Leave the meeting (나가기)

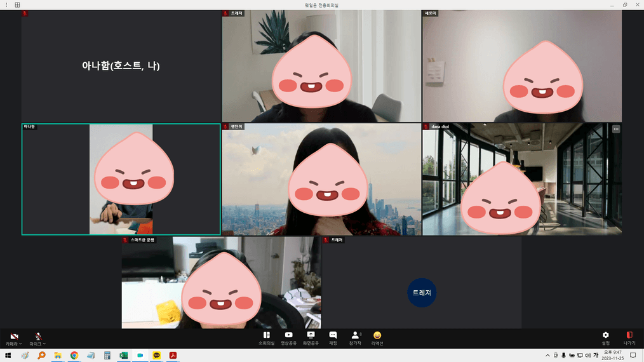(x=629, y=338)
